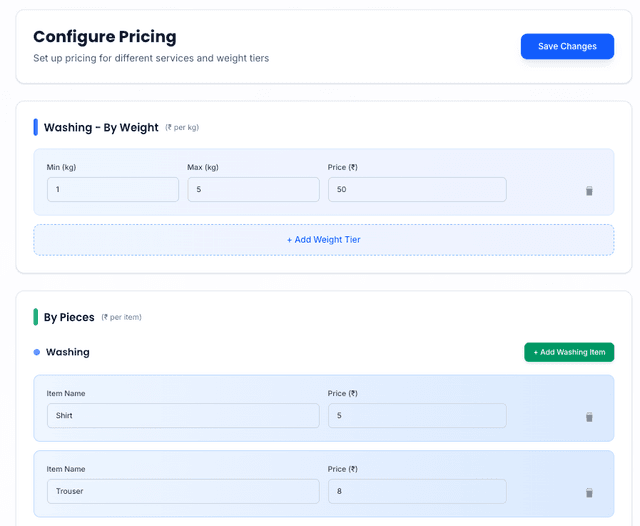640x526 pixels.
Task: Select the Washing – By Weight section title
Action: [x=101, y=128]
